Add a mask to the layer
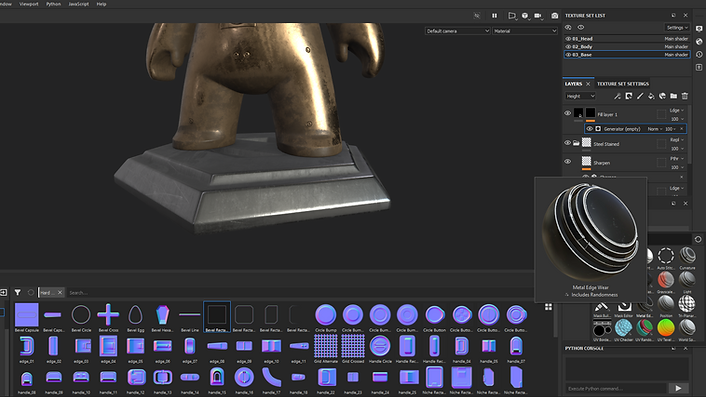 (x=629, y=96)
